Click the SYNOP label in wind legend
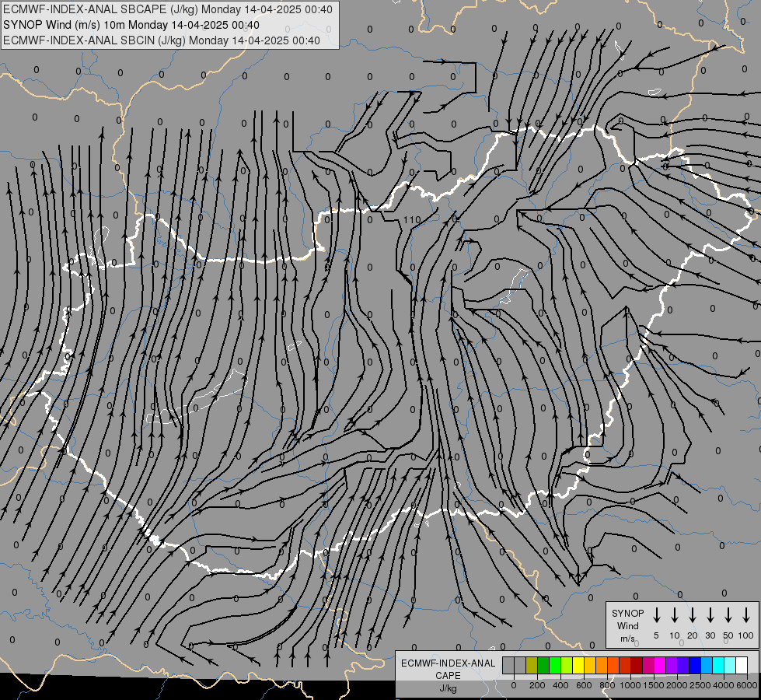The width and height of the screenshot is (761, 700). pos(627,613)
